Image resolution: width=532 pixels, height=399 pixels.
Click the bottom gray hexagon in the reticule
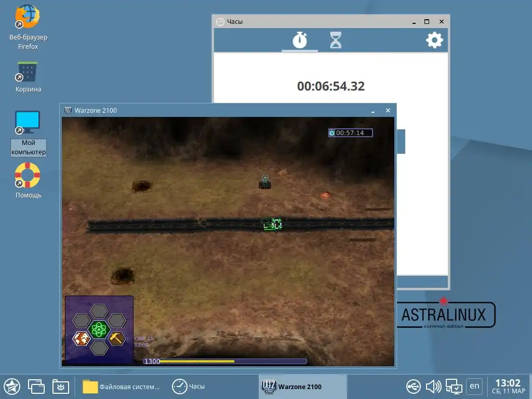pos(99,348)
